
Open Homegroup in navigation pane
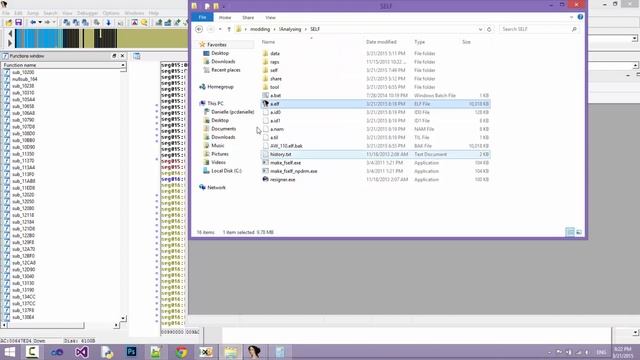[x=220, y=87]
